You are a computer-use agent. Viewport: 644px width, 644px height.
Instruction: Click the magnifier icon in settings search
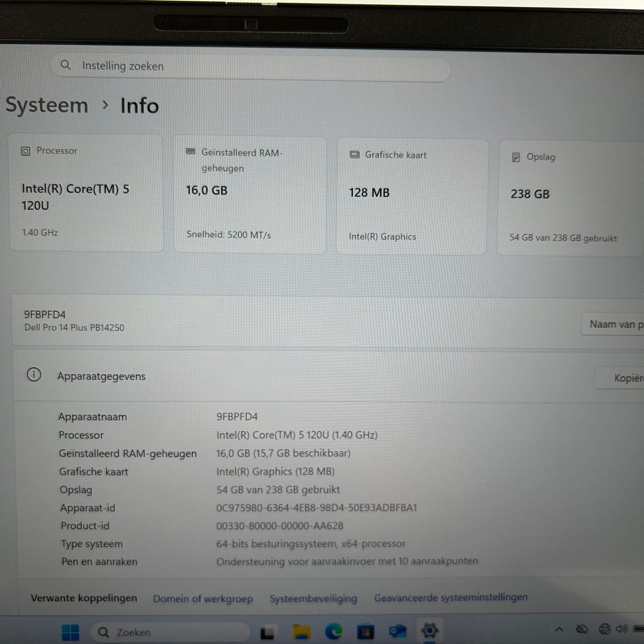pyautogui.click(x=66, y=65)
